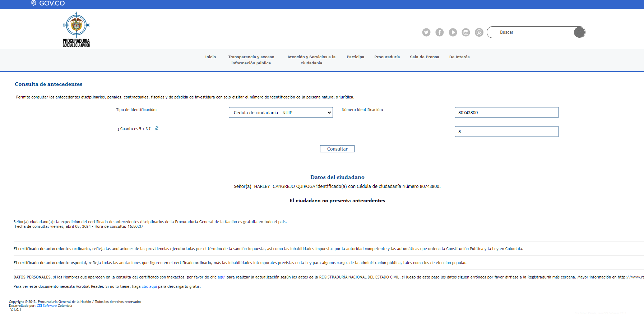Open the Threads social icon
The width and height of the screenshot is (644, 318).
pos(479,32)
